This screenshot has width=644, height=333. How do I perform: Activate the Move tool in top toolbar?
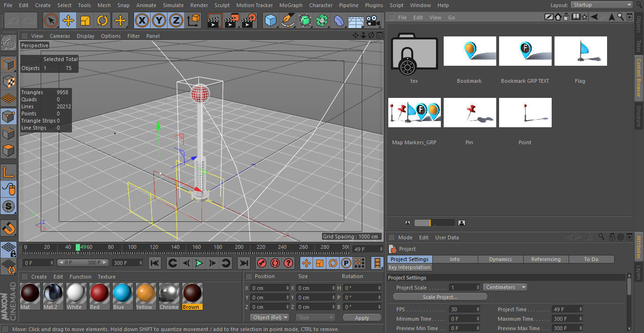pos(68,20)
